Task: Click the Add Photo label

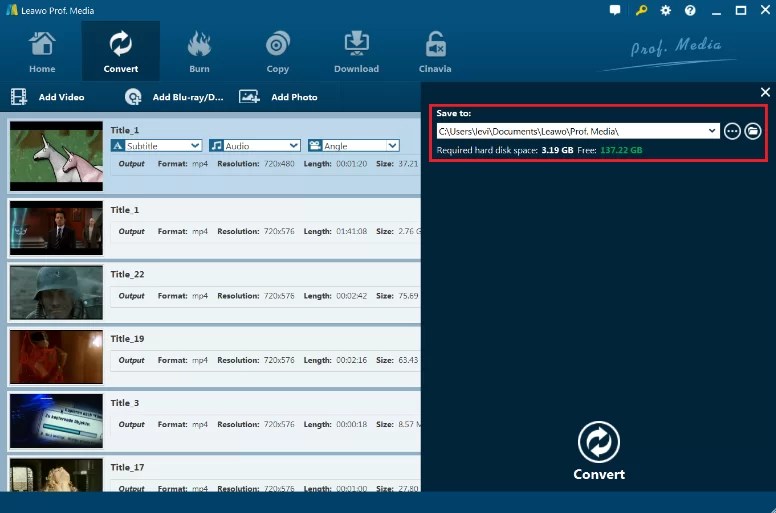Action: [x=294, y=97]
